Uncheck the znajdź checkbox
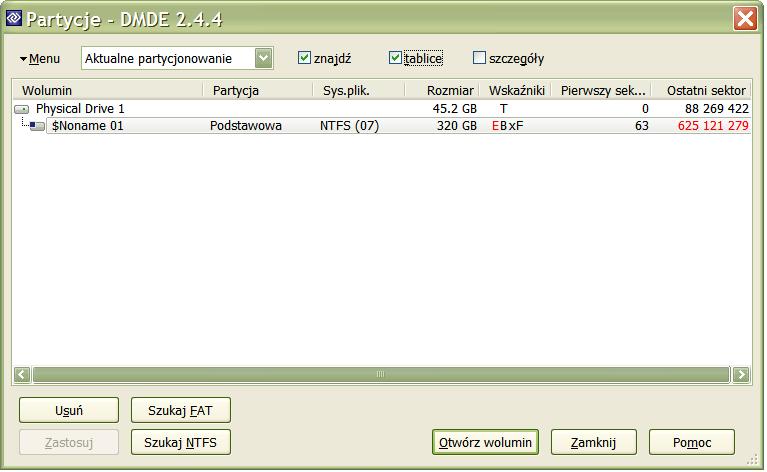This screenshot has width=767, height=472. pyautogui.click(x=304, y=58)
